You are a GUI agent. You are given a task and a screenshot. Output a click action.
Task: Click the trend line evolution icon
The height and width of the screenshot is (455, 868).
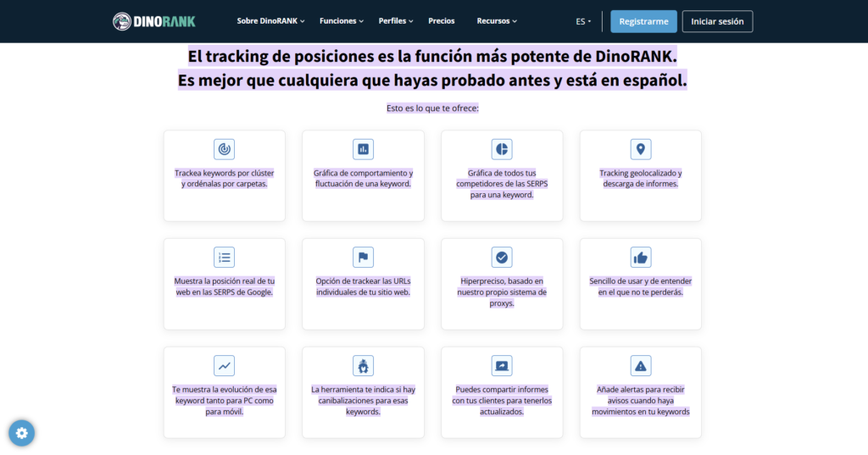pos(224,366)
